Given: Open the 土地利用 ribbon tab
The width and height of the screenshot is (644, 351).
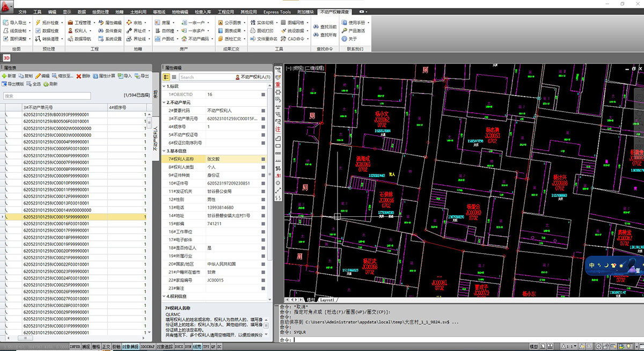Looking at the screenshot, I should pos(139,11).
